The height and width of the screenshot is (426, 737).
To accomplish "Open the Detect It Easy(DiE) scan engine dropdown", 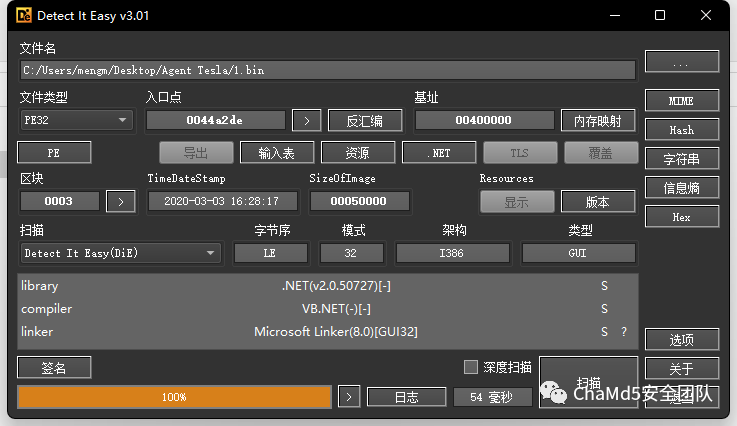I will [x=120, y=253].
